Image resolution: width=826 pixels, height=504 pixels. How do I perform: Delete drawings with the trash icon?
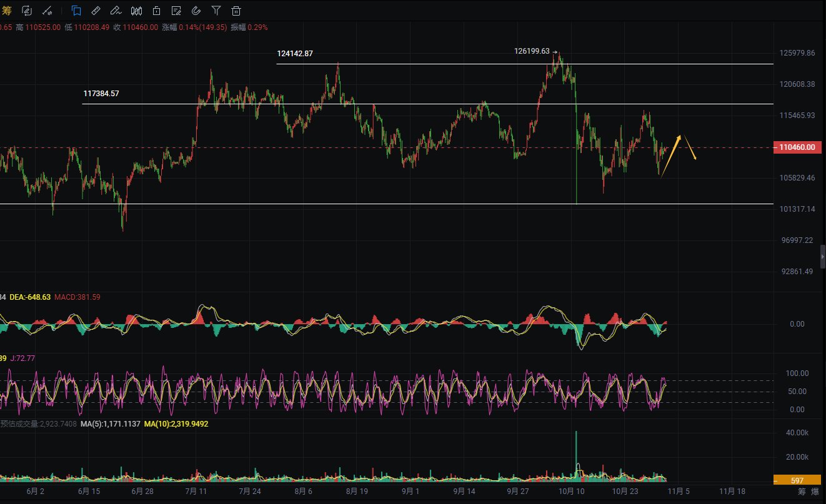(x=236, y=10)
